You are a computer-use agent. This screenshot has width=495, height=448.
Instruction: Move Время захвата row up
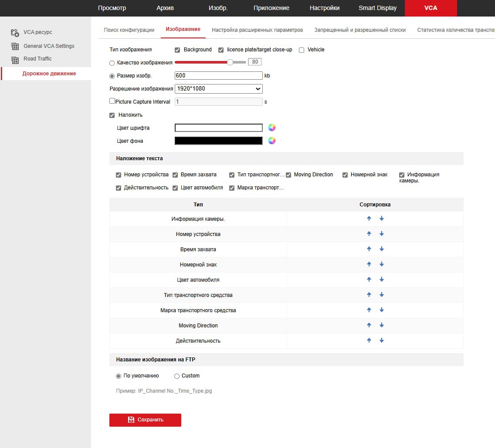[369, 249]
